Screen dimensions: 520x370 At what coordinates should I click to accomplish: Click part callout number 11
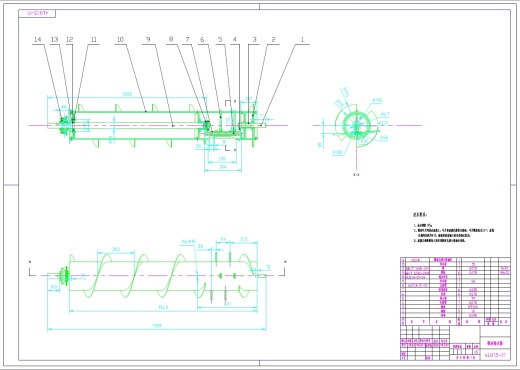94,39
